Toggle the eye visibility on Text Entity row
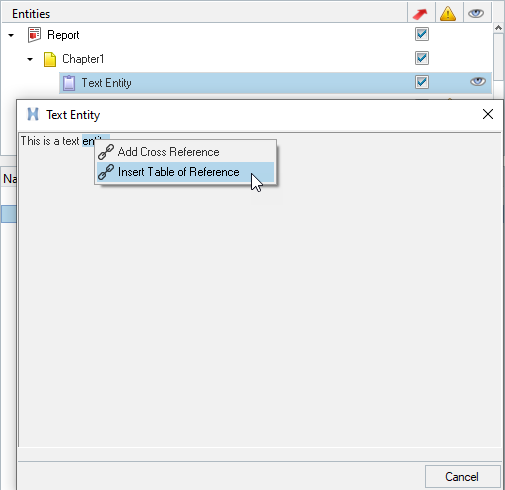The image size is (505, 490). point(478,82)
